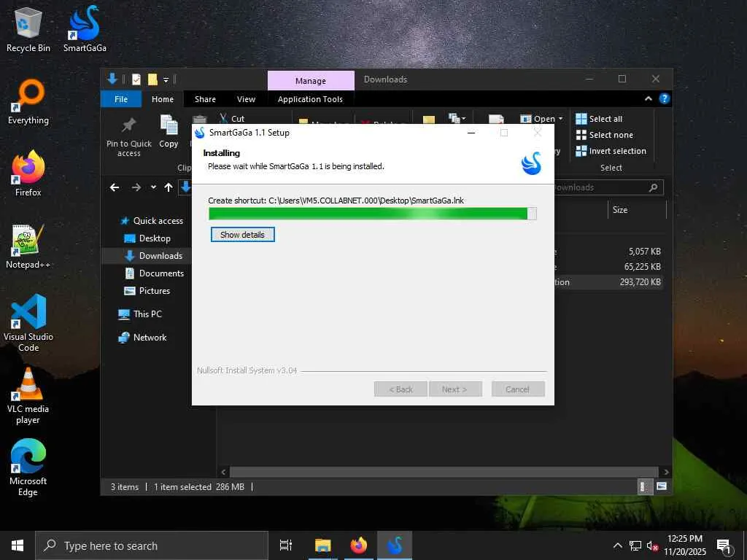The height and width of the screenshot is (560, 747).
Task: Sort files by the Size column header
Action: 636,209
